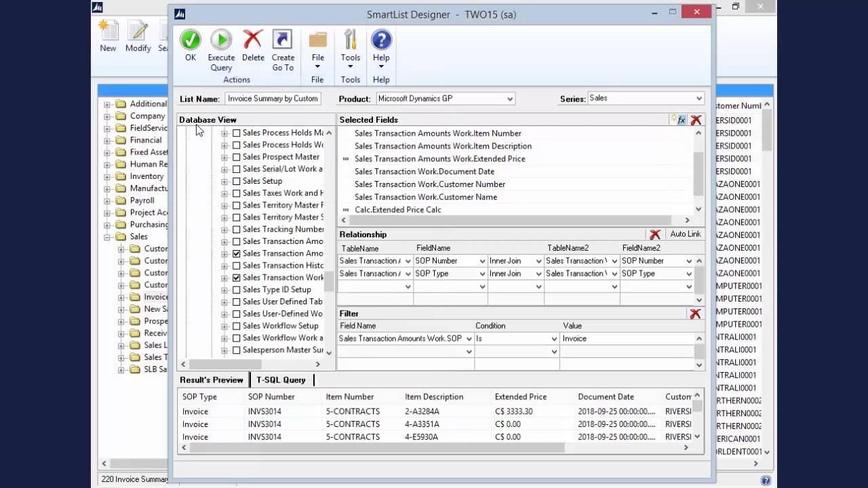
Task: Click the filter Value field containing Invoice
Action: (628, 339)
